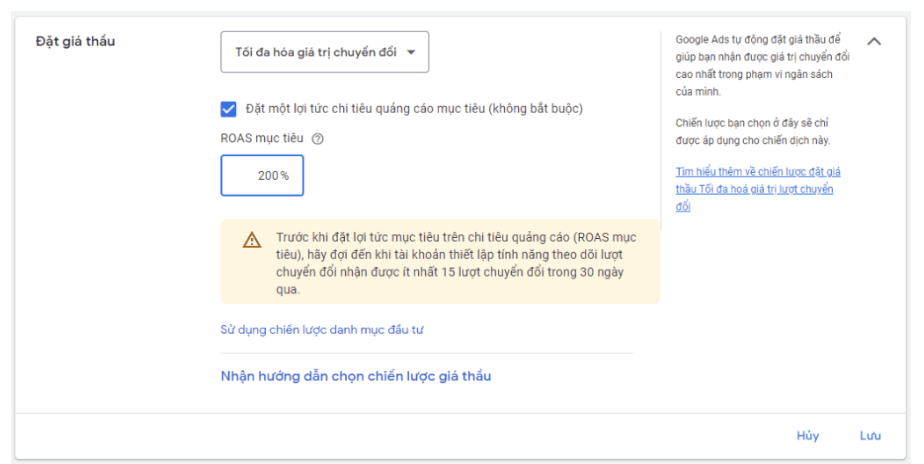
Task: Click the Đặt giá thầu section heading
Action: pos(75,41)
